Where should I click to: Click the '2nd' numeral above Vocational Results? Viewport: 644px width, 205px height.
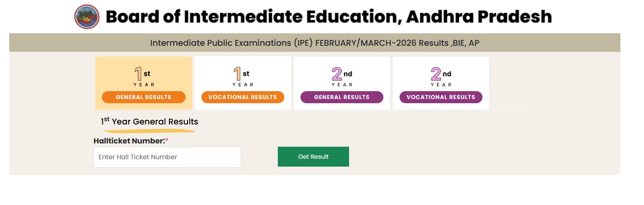point(436,74)
